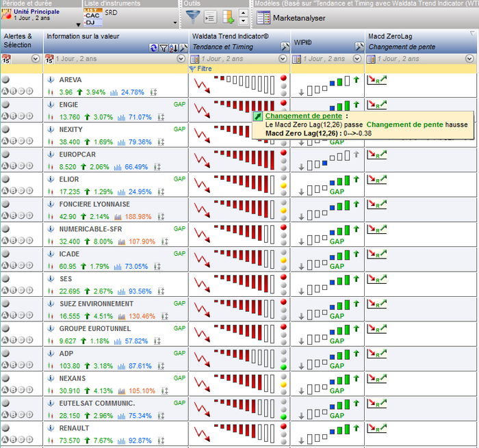Expand the Unité Principale period dropdown arrow

pyautogui.click(x=78, y=25)
